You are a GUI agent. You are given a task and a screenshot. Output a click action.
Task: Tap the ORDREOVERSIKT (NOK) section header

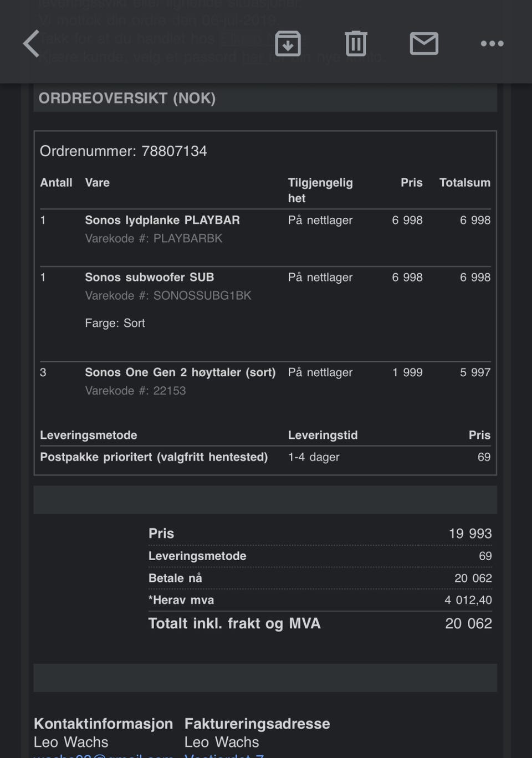coord(127,98)
